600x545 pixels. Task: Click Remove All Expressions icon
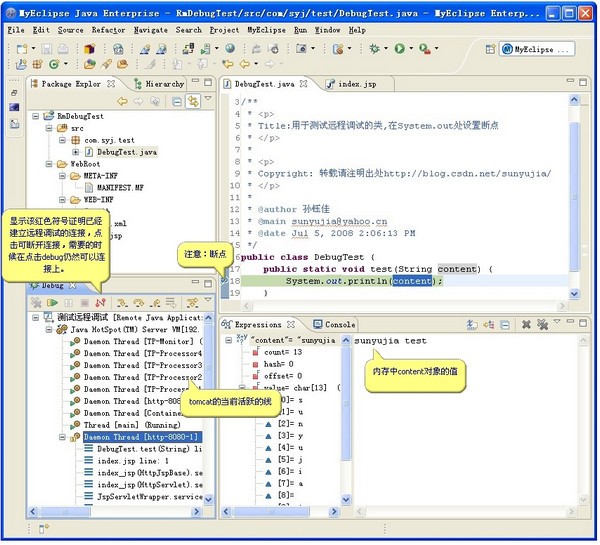[541, 325]
